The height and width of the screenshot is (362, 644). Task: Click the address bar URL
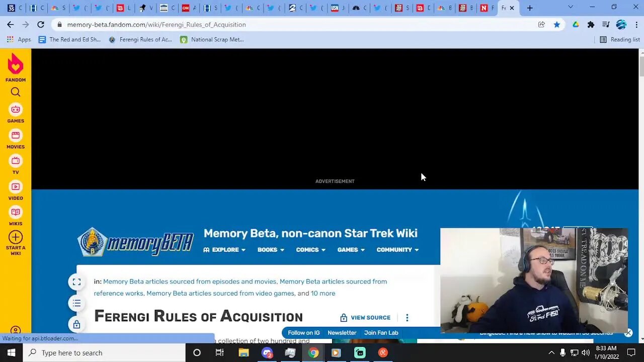156,25
